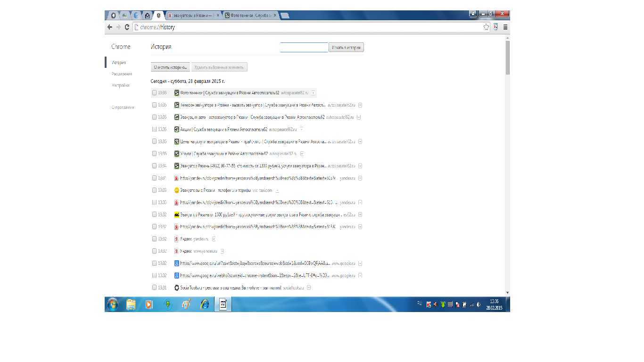Click the yellow favicon of the ev62.ru entry
The height and width of the screenshot is (362, 644).
(177, 214)
